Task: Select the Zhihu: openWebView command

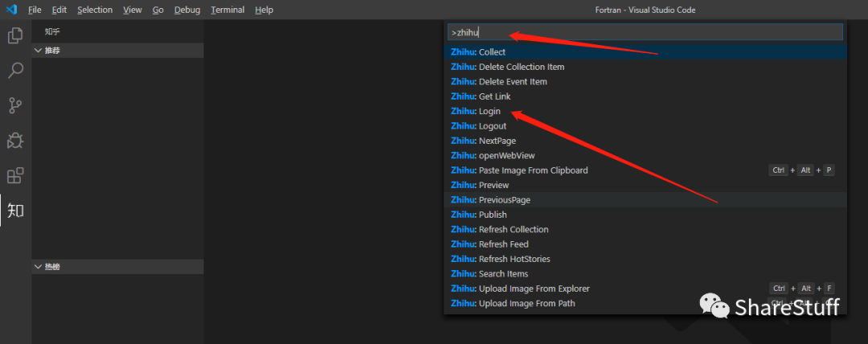Action: click(x=645, y=156)
